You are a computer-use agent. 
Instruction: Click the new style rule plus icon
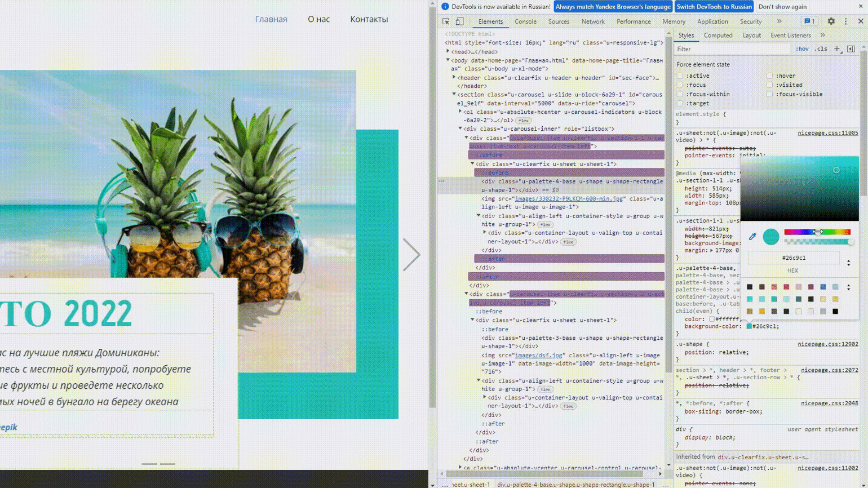[x=837, y=49]
